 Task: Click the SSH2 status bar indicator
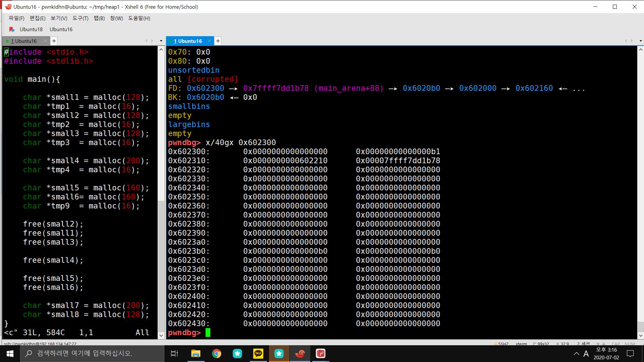pyautogui.click(x=501, y=344)
